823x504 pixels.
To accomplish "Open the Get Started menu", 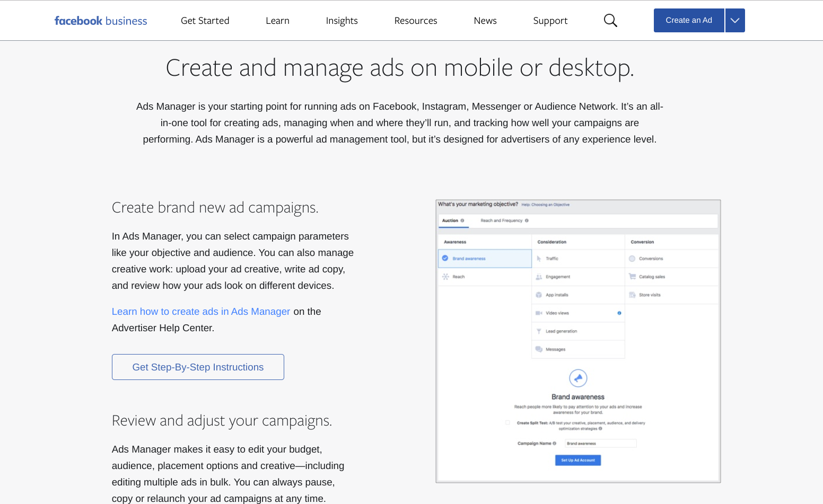I will pos(205,21).
